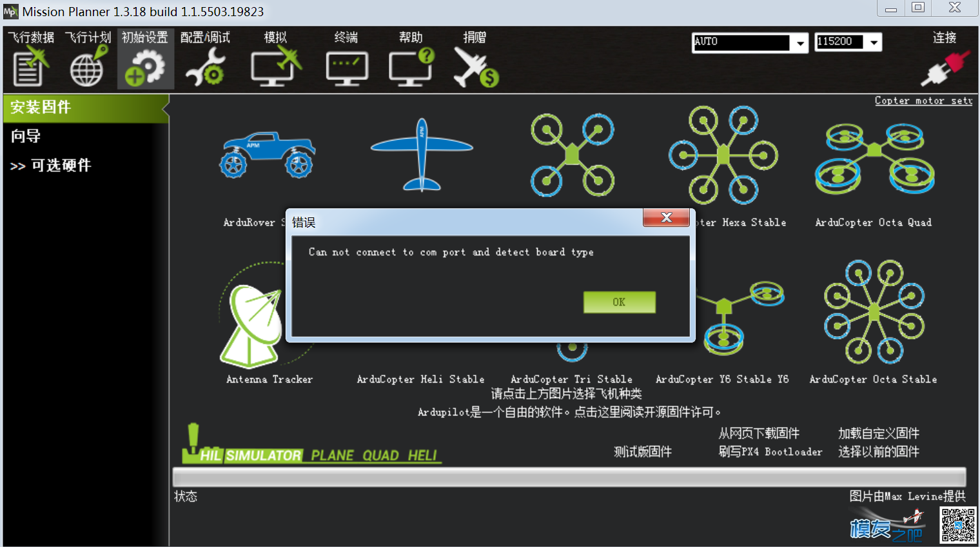Open the 飞行数据 flight data screen
The width and height of the screenshot is (980, 547).
pos(30,59)
